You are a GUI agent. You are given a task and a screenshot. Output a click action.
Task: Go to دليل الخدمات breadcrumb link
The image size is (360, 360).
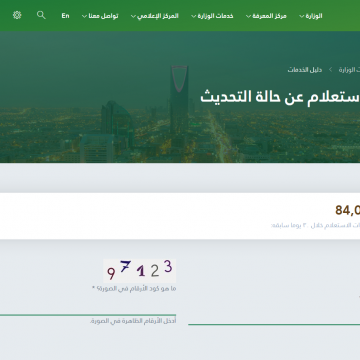pos(305,70)
